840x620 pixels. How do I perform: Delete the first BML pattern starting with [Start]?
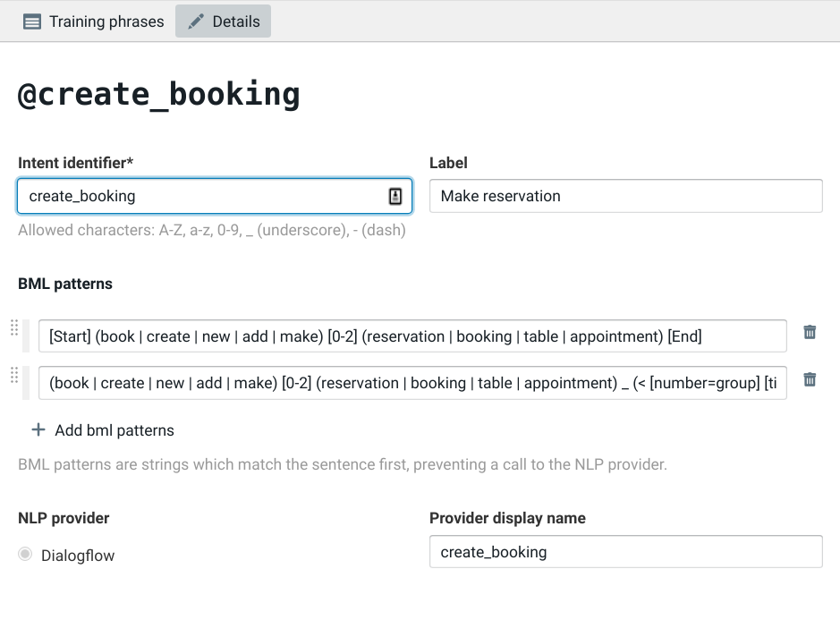[810, 332]
